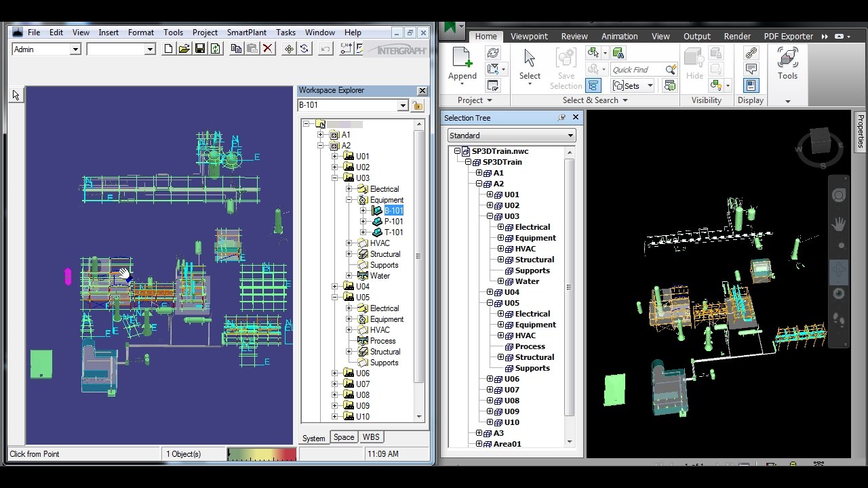Switch to the WBS tab
Screen dimensions: 868x488
(x=371, y=437)
